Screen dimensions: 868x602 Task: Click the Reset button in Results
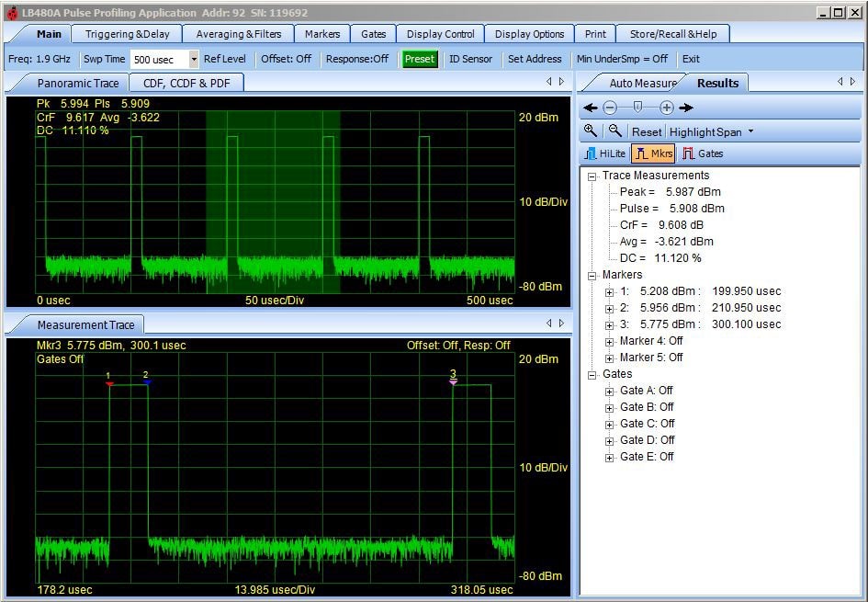click(x=647, y=131)
